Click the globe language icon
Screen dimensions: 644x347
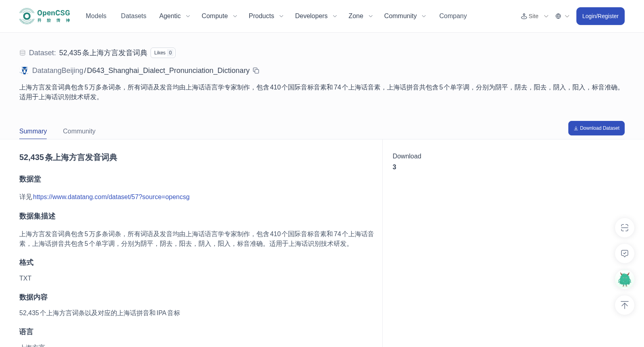point(558,16)
